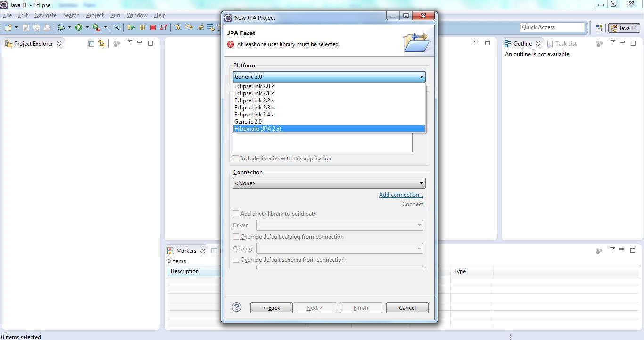Click the green Run icon
The image size is (644, 340).
pyautogui.click(x=79, y=27)
